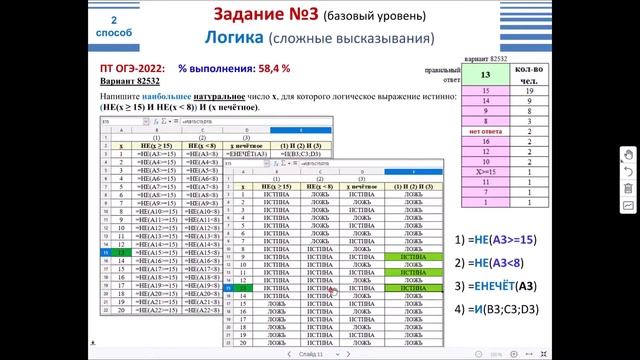This screenshot has height=360, width=640.
Task: Click the green correct answer cell '13'
Action: 485,75
